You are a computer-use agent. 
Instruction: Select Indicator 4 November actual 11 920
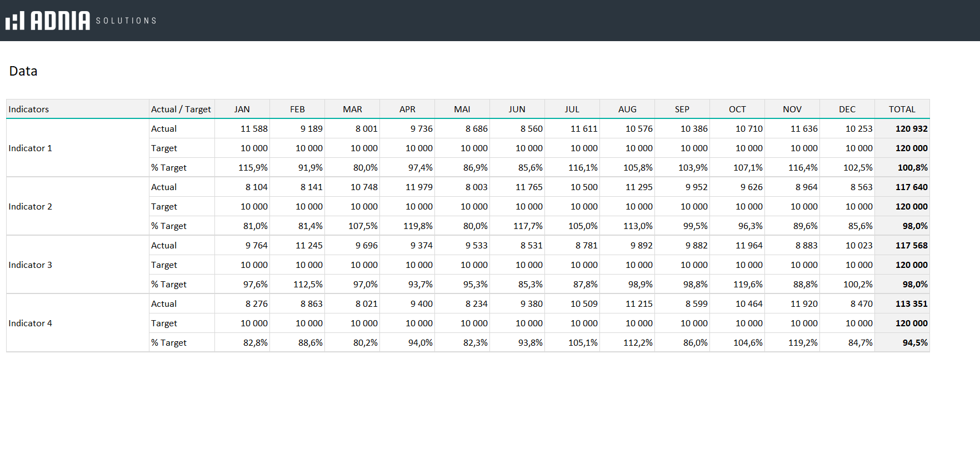[804, 304]
